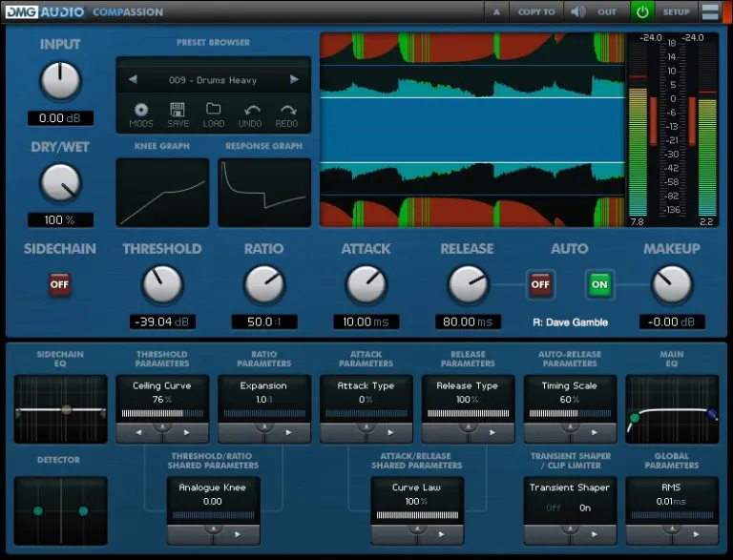Click the Out button in top bar
This screenshot has width=733, height=560.
click(x=607, y=11)
